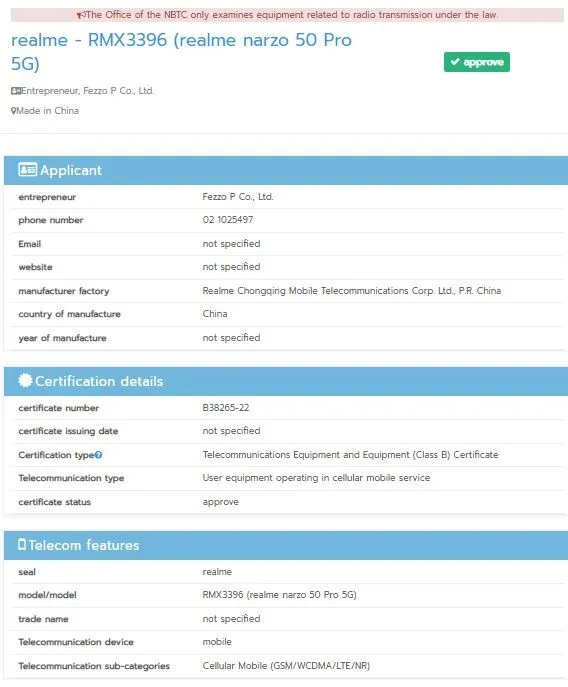Click the help icon beside Certification type
Image resolution: width=568 pixels, height=687 pixels.
click(x=99, y=455)
